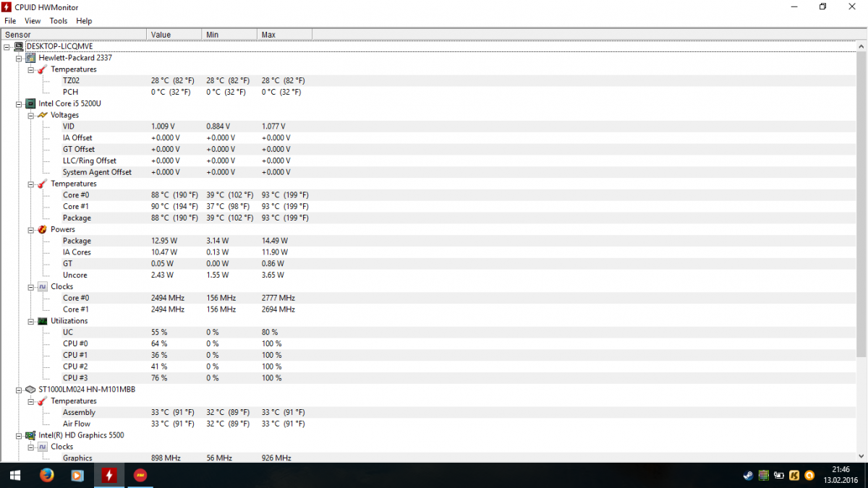Open the red round app on the taskbar
Screen dimensions: 868x488
click(x=140, y=476)
